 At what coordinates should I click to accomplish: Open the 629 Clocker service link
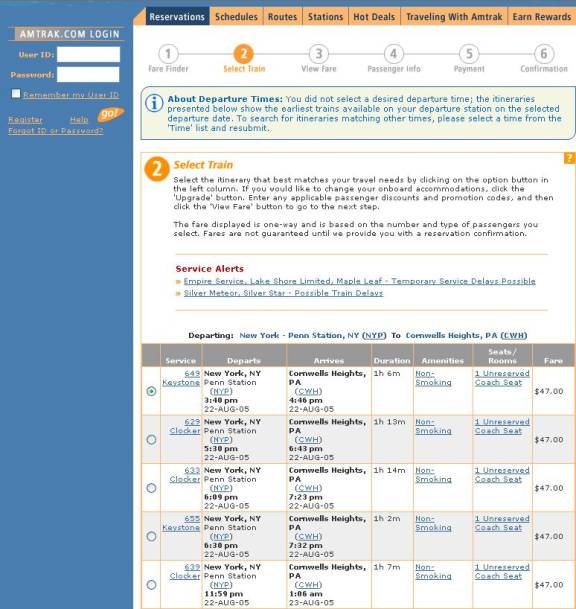184,426
